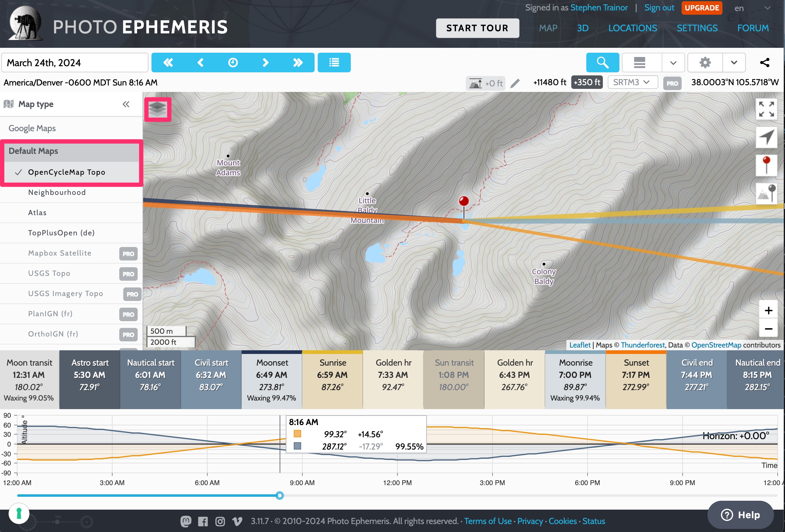Image resolution: width=785 pixels, height=532 pixels.
Task: Expand the settings gear dropdown arrow
Action: 734,63
